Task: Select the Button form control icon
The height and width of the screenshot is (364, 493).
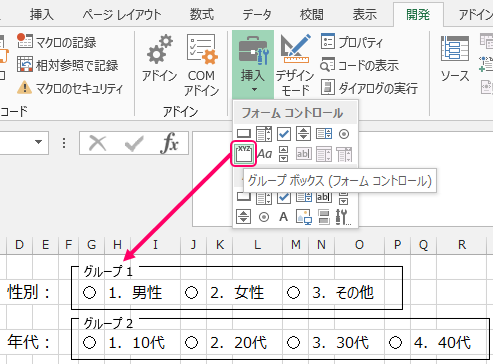Action: pyautogui.click(x=244, y=134)
